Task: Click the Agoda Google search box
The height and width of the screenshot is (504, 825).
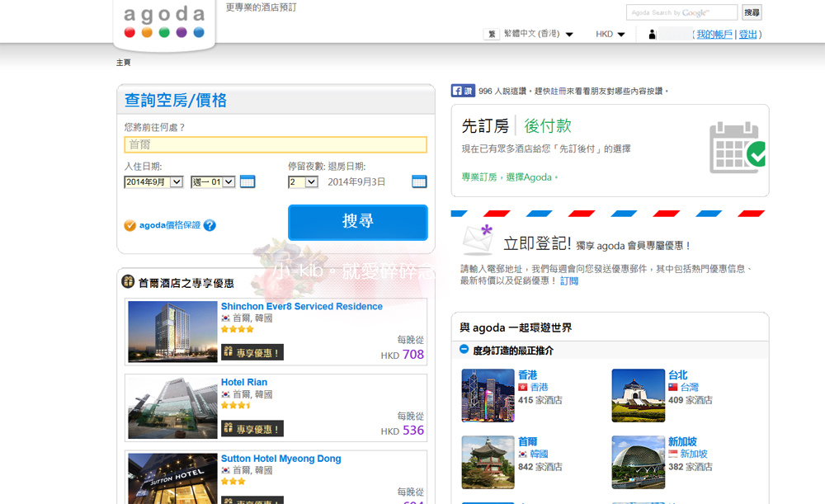Action: [x=682, y=12]
